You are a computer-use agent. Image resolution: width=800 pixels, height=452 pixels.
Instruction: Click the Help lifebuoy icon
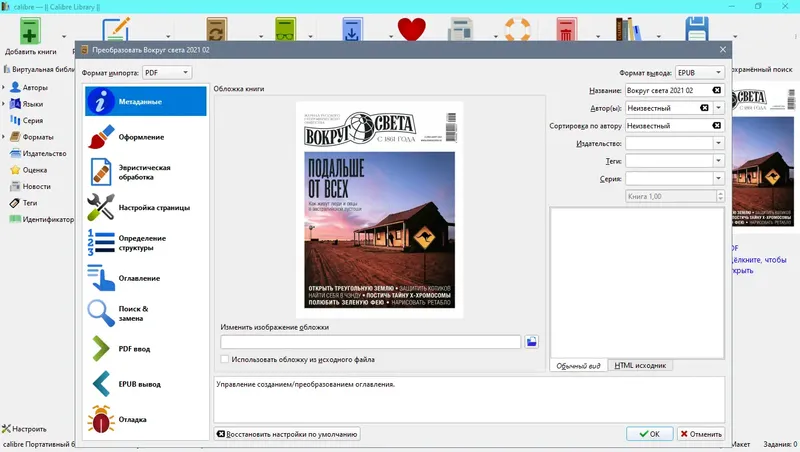point(517,29)
